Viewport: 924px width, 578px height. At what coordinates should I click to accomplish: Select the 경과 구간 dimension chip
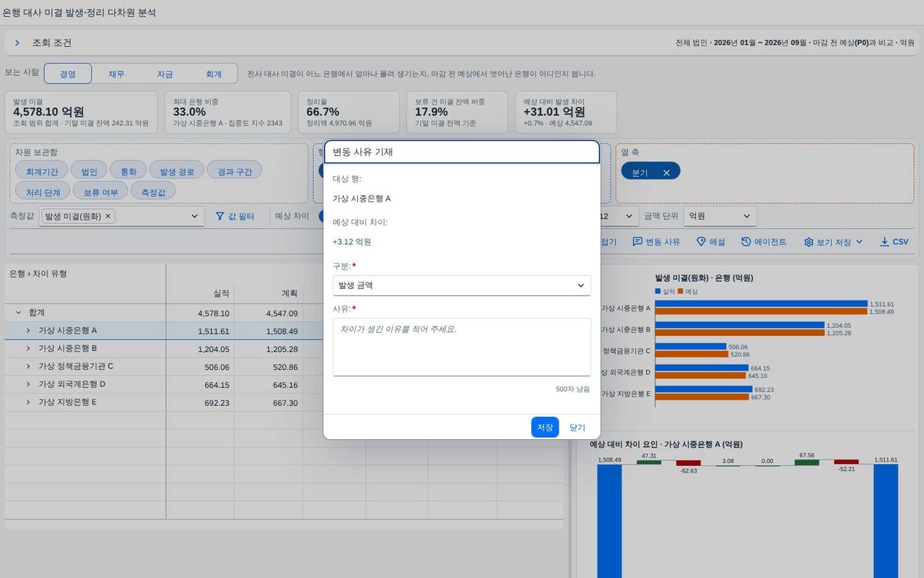coord(235,172)
